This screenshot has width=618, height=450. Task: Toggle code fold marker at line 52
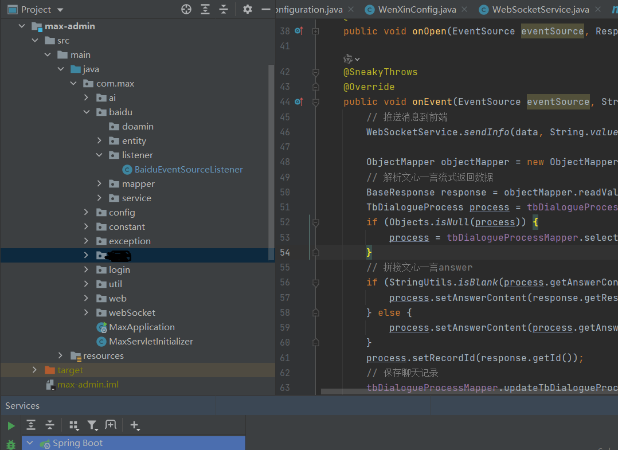pyautogui.click(x=315, y=223)
